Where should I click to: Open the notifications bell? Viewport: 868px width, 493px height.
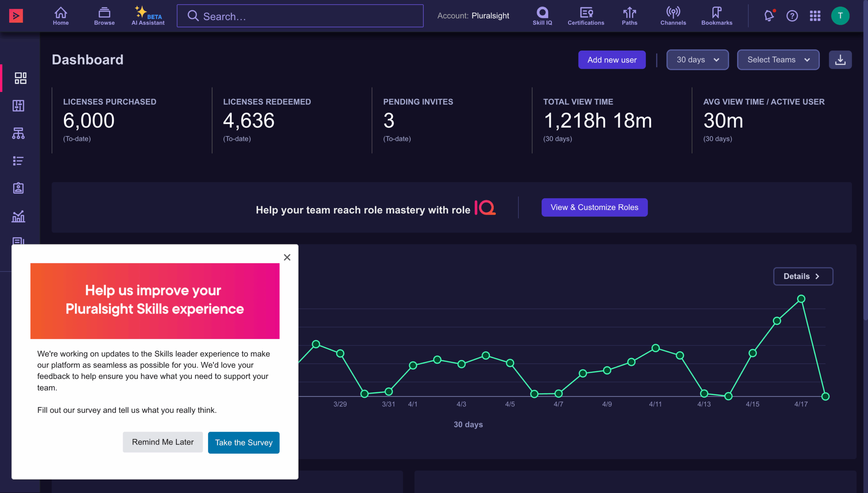(769, 16)
